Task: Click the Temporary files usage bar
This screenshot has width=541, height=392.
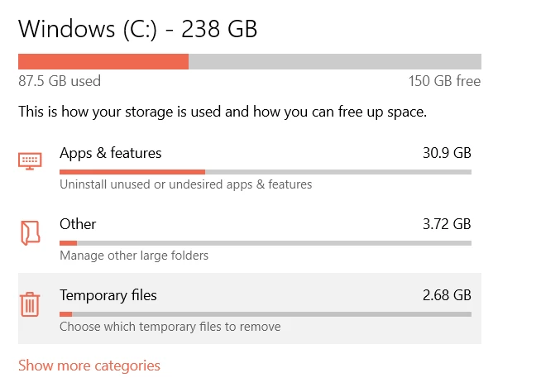Action: [265, 314]
